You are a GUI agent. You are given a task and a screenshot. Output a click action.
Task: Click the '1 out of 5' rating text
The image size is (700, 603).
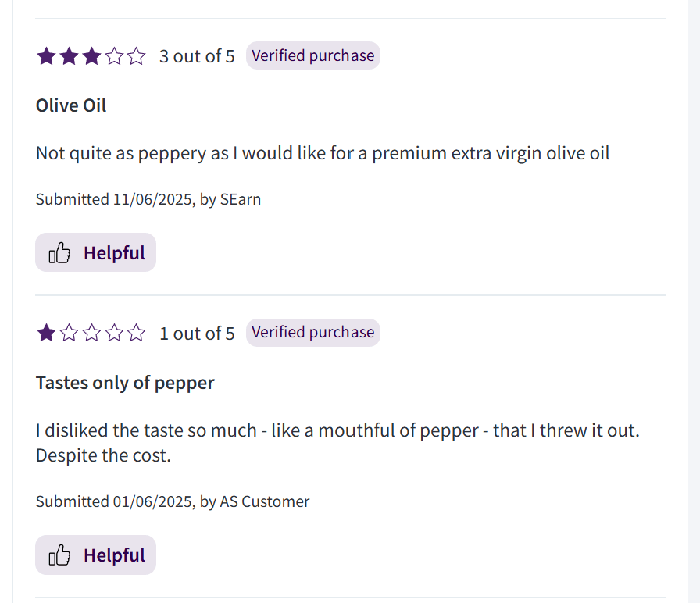[x=197, y=334]
